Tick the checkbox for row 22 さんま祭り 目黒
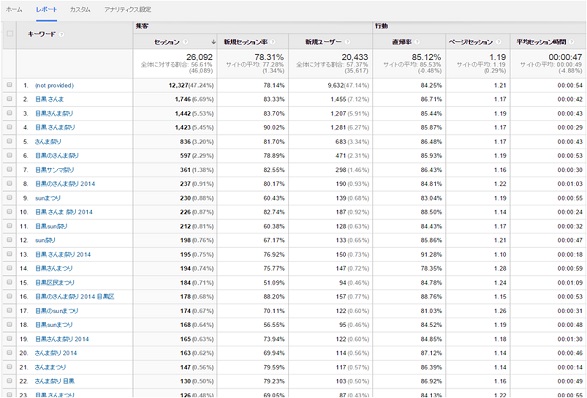This screenshot has width=587, height=398. click(10, 381)
